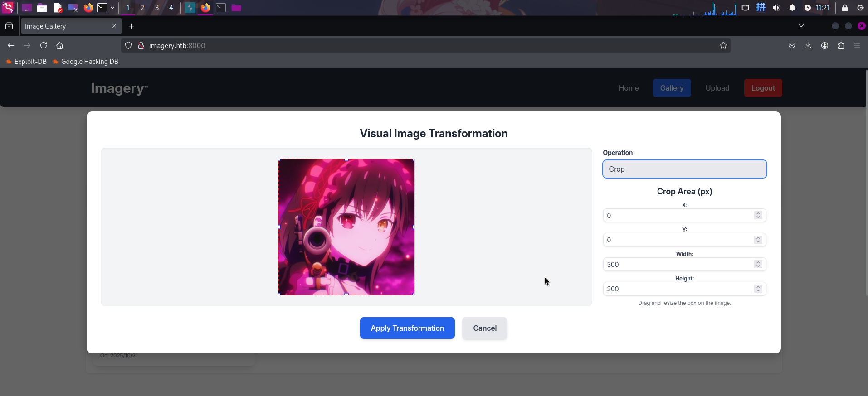Open the terminal launcher dropdown arrow
868x396 pixels.
tap(112, 8)
